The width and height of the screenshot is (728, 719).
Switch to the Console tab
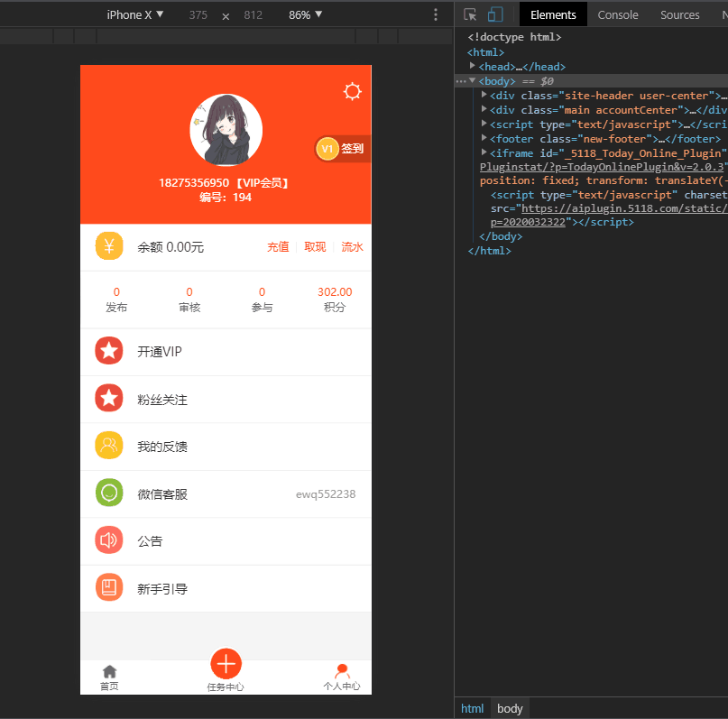[x=618, y=14]
